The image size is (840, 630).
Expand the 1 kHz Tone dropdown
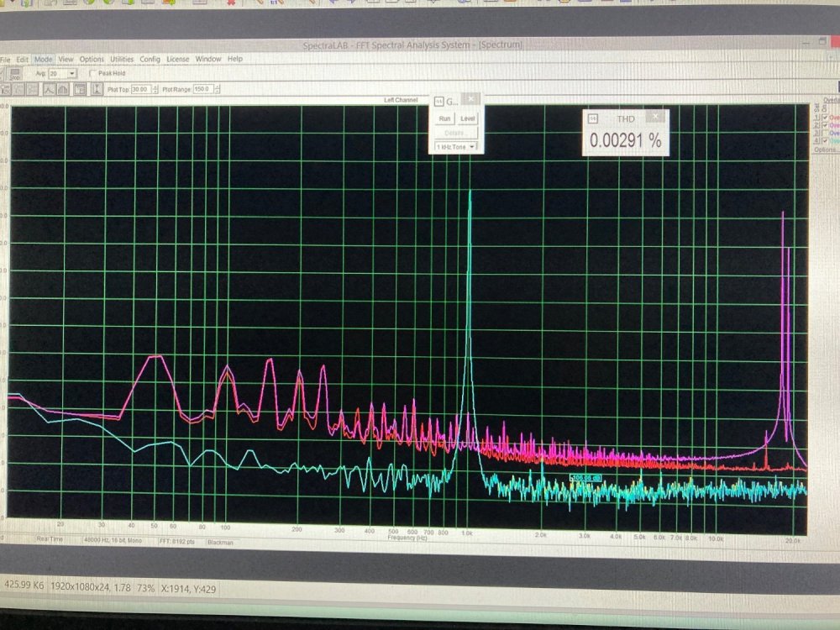coord(472,147)
